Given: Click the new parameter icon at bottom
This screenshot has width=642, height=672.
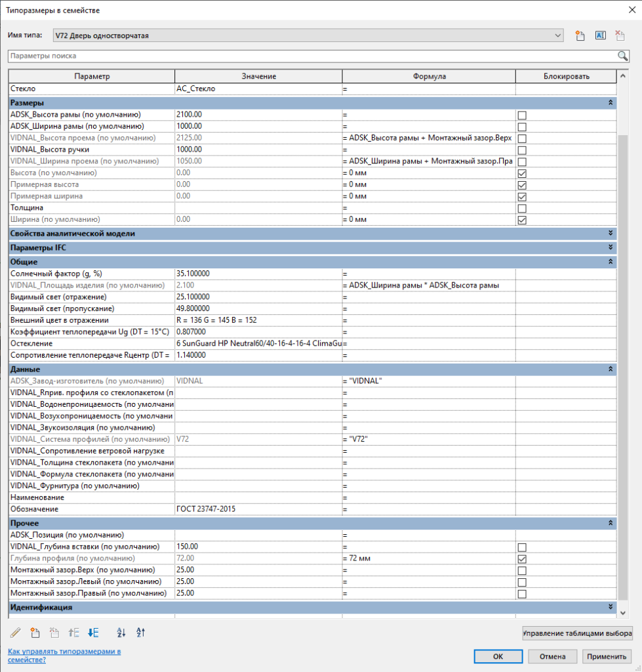Looking at the screenshot, I should [x=35, y=632].
